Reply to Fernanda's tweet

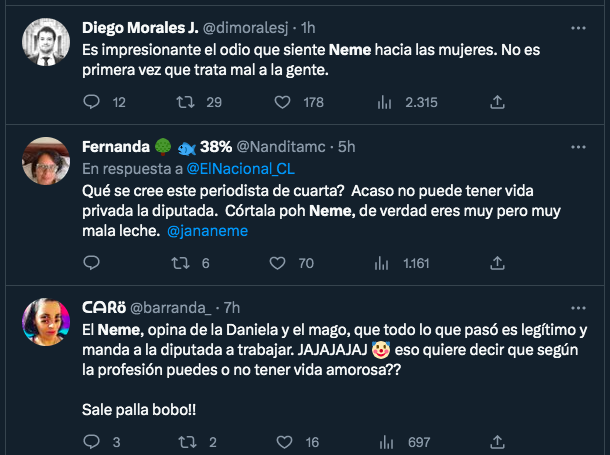click(91, 264)
